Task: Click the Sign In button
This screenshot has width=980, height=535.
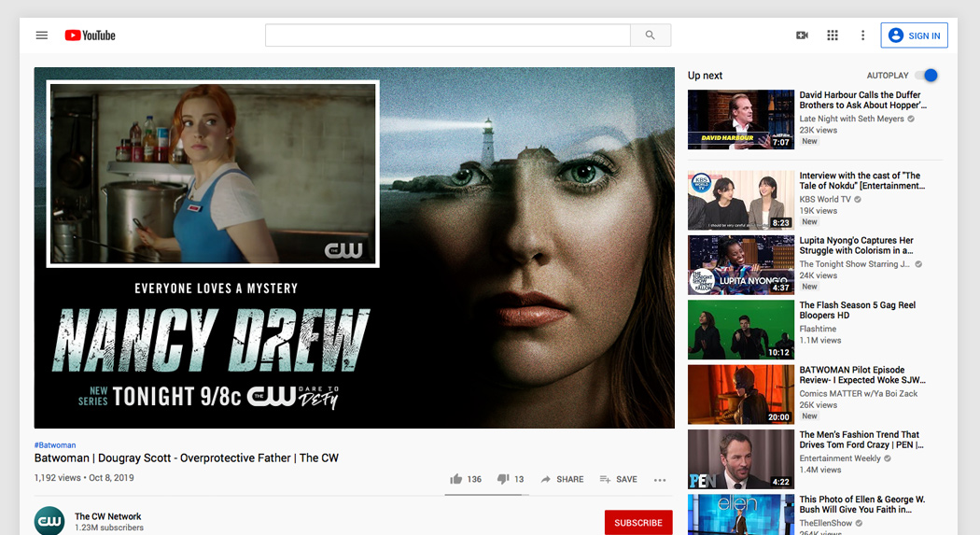Action: point(915,35)
